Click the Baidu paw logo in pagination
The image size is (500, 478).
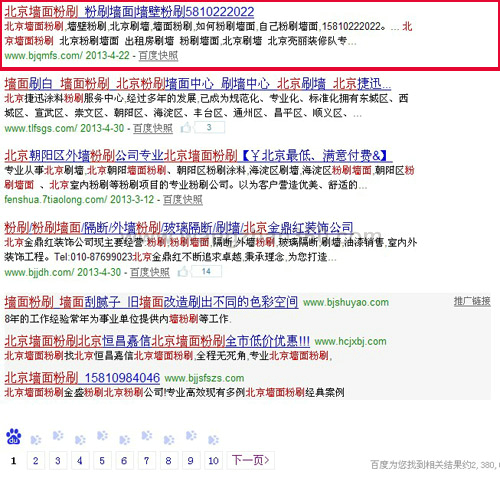[14, 436]
